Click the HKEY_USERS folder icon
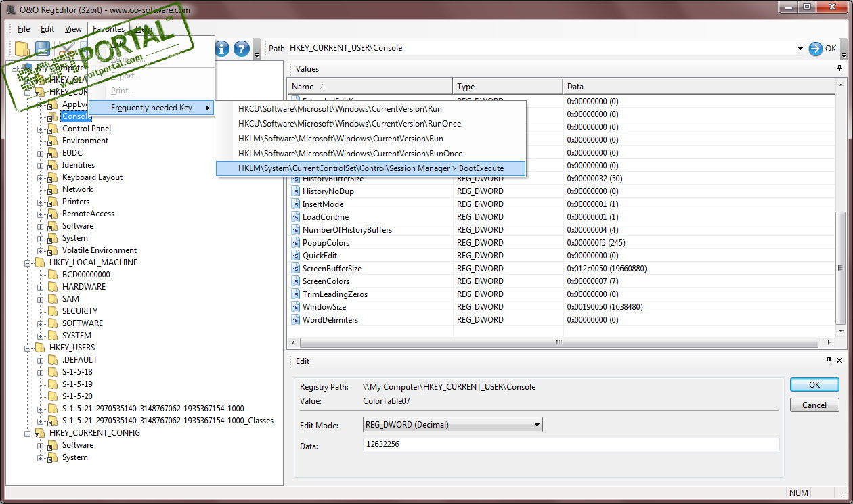Screen dimensions: 853x504 [39, 348]
